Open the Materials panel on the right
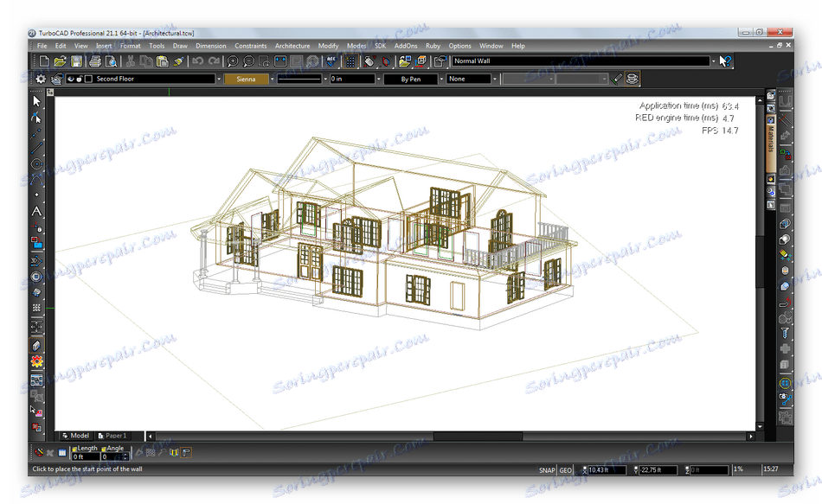Image resolution: width=822 pixels, height=504 pixels. [x=770, y=143]
